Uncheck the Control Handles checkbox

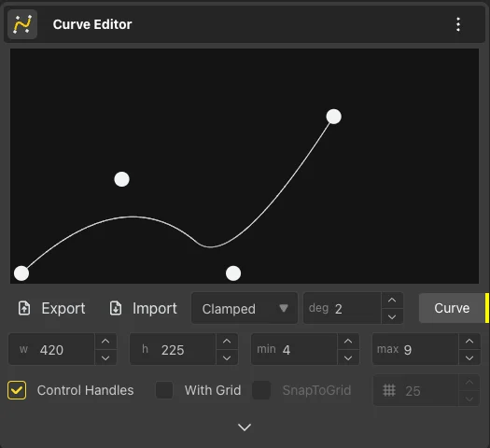coord(17,390)
